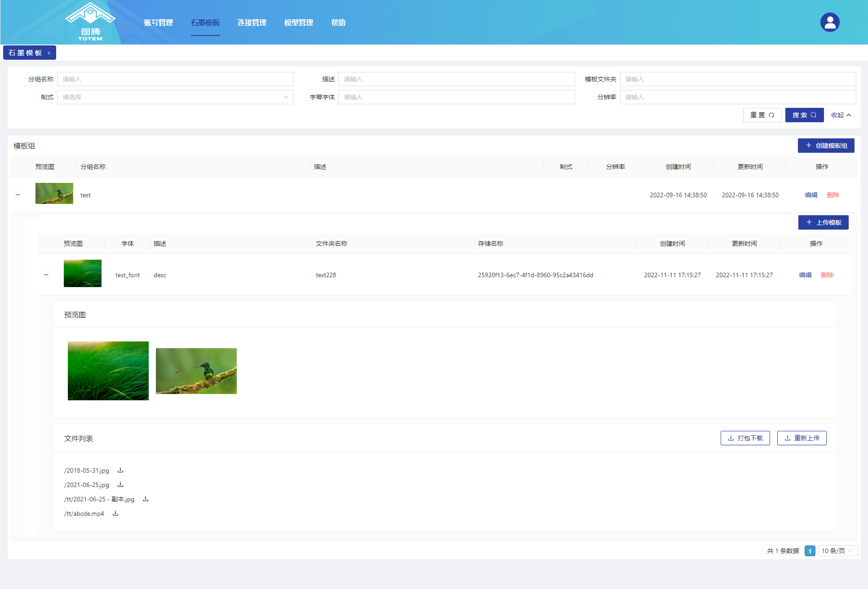Click the 搜索 search button
Image resolution: width=868 pixels, height=589 pixels.
click(x=804, y=115)
